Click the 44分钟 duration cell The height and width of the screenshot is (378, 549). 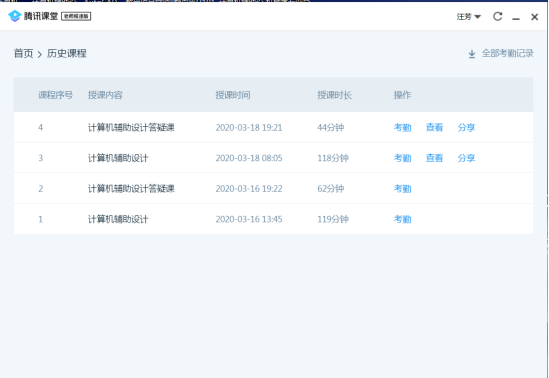(331, 127)
